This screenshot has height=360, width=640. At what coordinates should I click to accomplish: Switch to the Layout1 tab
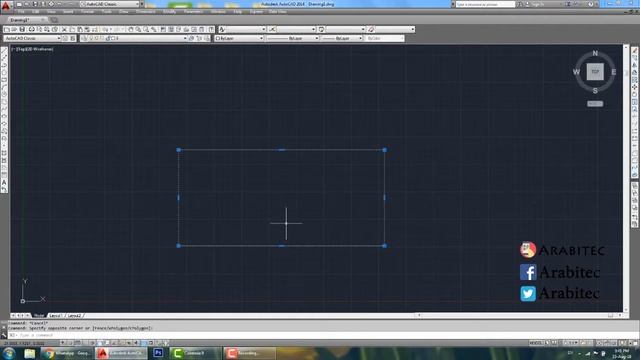coord(55,316)
